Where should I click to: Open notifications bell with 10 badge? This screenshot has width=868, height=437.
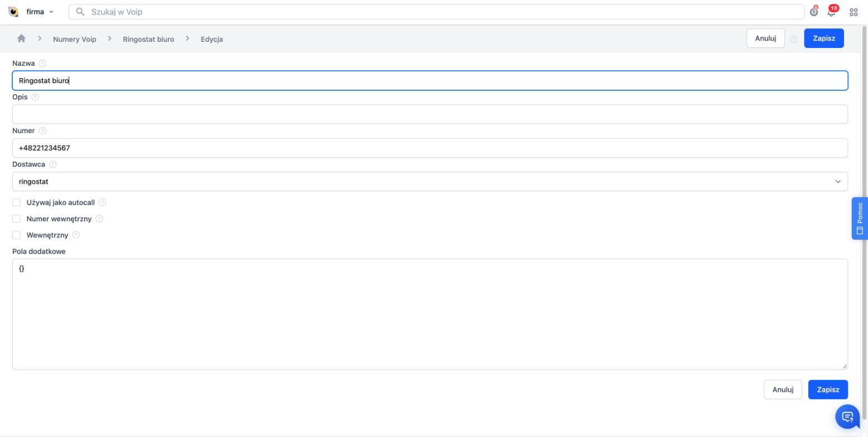pos(832,11)
